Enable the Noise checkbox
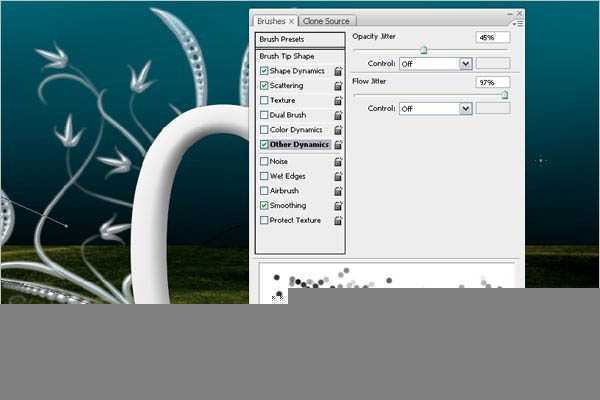 (x=264, y=161)
